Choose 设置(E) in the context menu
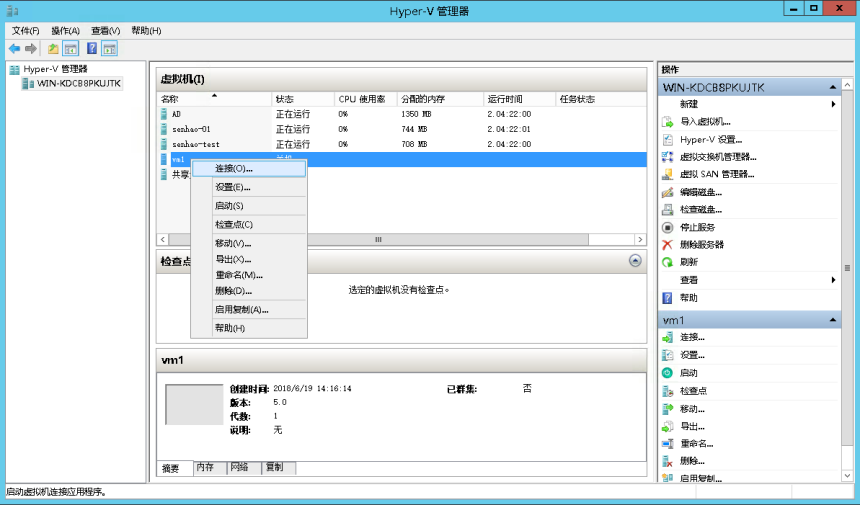 [248, 188]
